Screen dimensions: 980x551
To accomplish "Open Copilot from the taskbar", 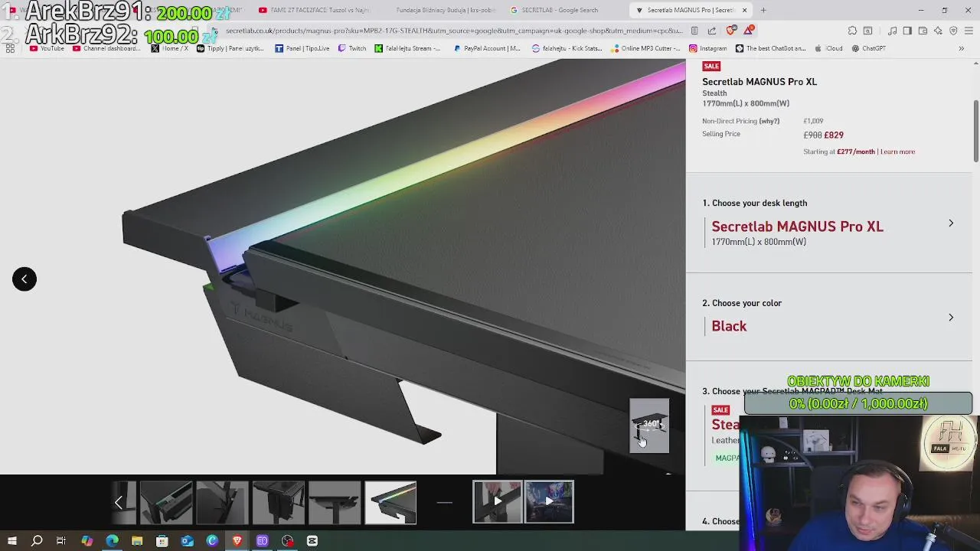I will [x=87, y=541].
